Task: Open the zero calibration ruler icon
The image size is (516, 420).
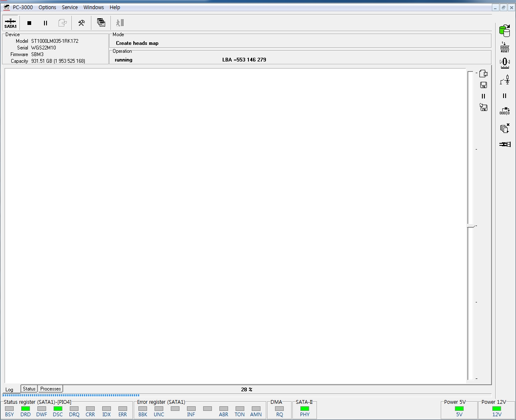Action: (505, 63)
